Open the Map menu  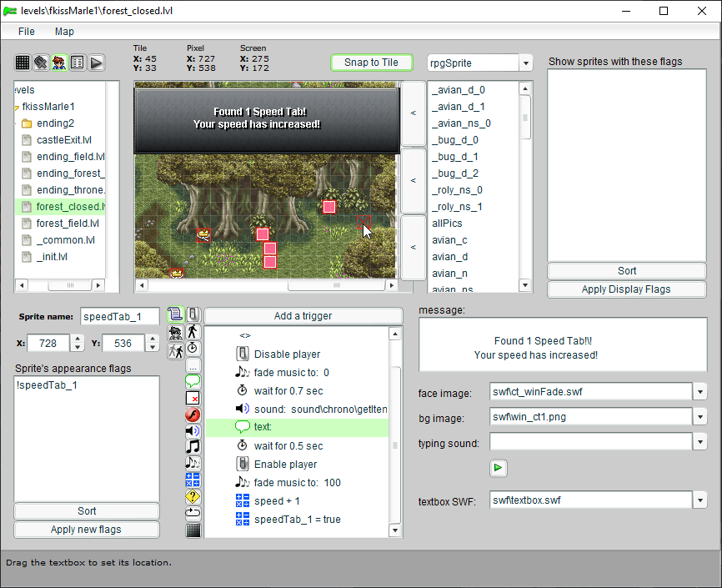[64, 31]
